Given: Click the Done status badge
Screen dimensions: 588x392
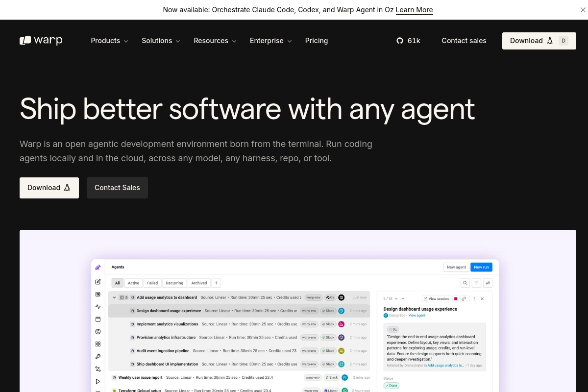Looking at the screenshot, I should pyautogui.click(x=391, y=386).
